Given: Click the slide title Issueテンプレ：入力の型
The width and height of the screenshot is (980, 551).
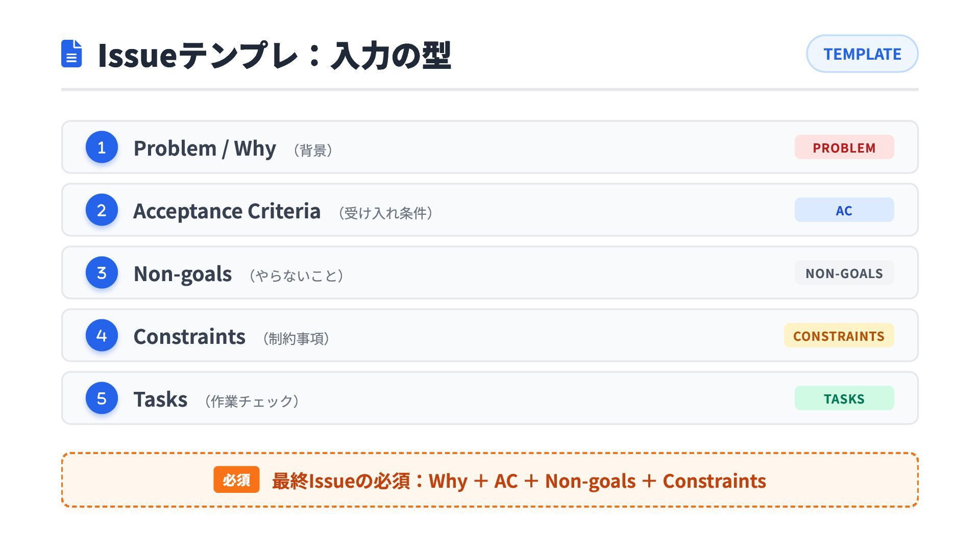Looking at the screenshot, I should 274,55.
